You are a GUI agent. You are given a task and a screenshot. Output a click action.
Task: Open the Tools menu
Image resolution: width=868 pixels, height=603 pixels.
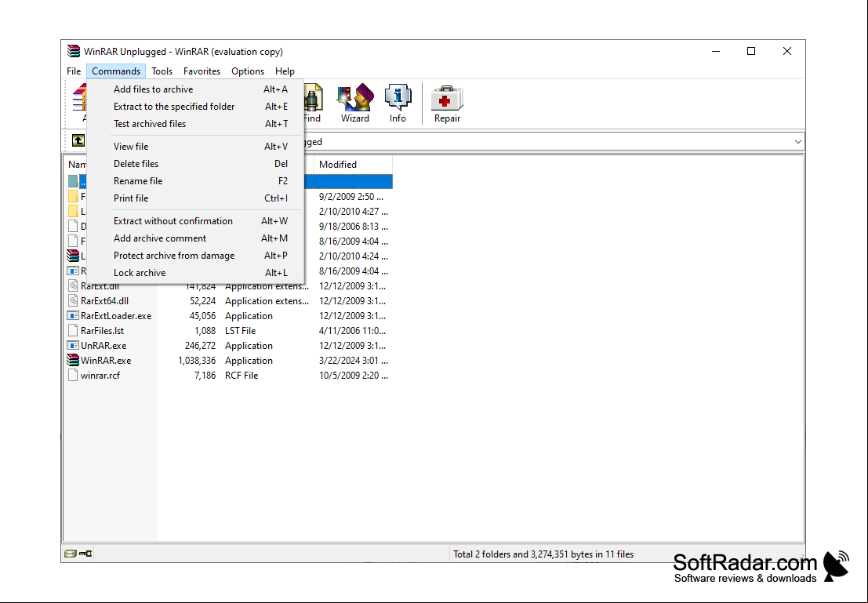[162, 71]
